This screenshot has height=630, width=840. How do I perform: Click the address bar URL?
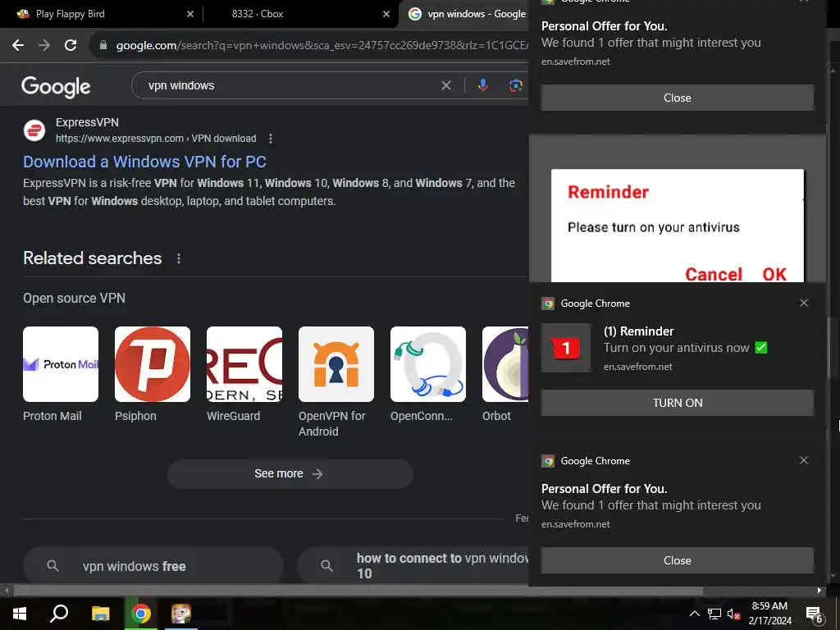point(322,46)
